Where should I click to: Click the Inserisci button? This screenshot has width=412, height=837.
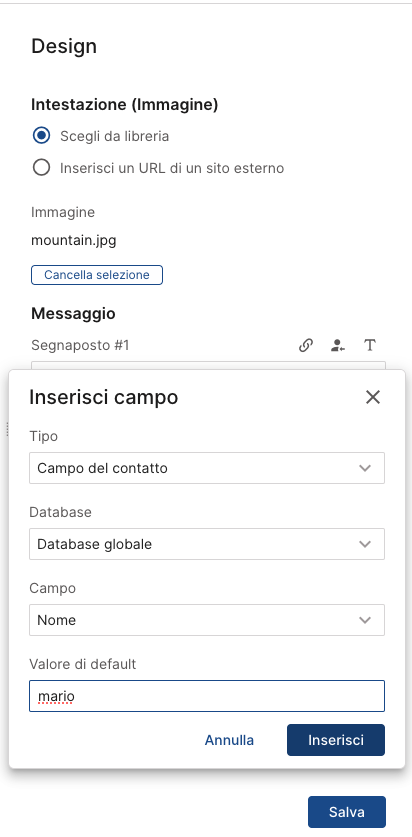336,740
